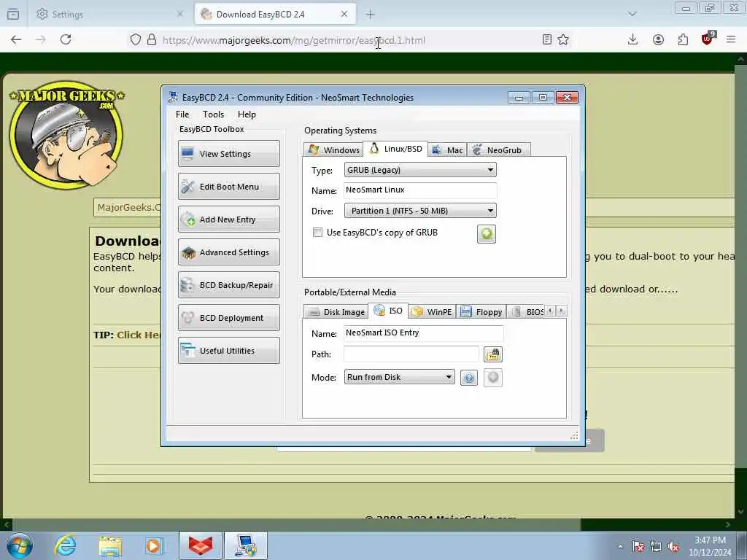Click the empty ISO Path field
The height and width of the screenshot is (560, 747).
point(411,354)
